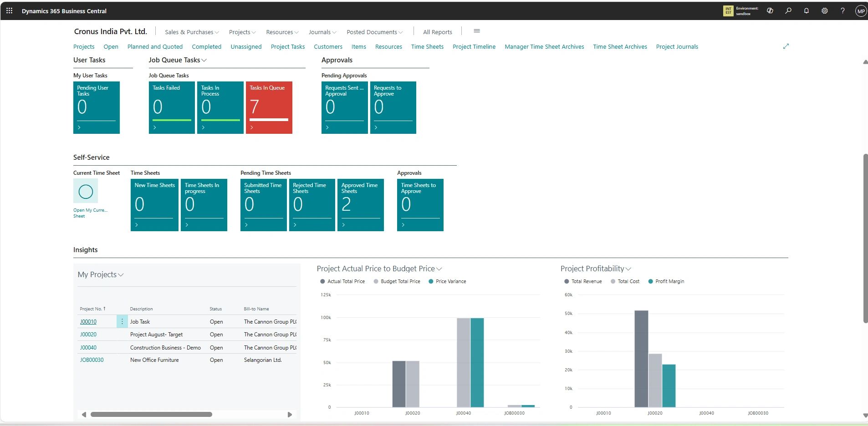Click the search magnifier icon
The image size is (868, 426).
tap(788, 11)
